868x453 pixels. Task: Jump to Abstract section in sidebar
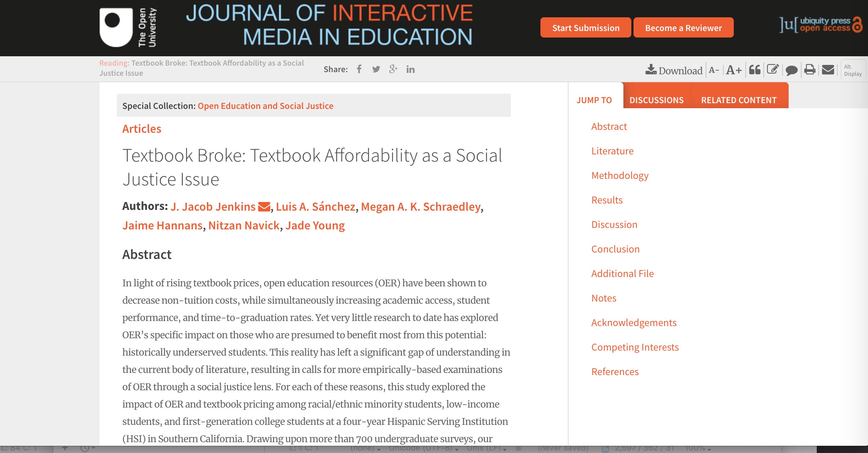pos(609,127)
